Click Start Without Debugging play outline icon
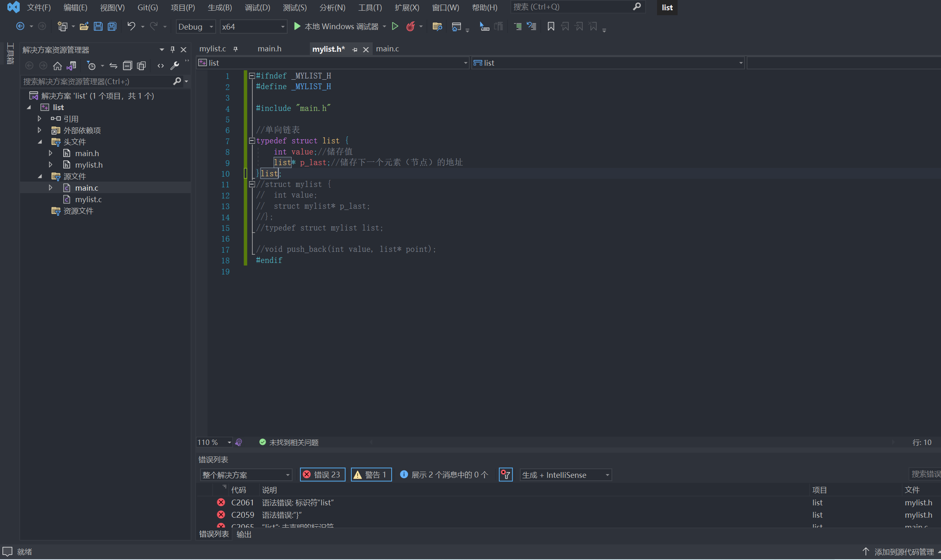 pyautogui.click(x=395, y=27)
